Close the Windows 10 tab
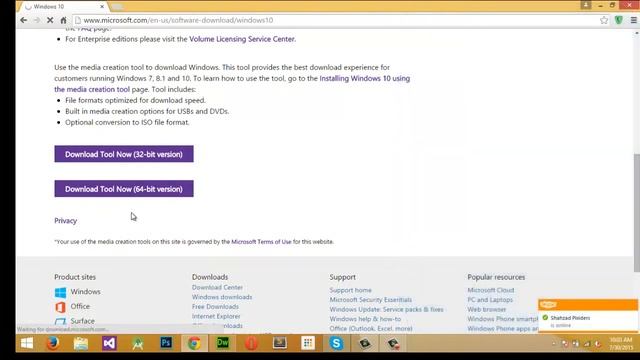Viewport: 640px width, 360px height. 102,7
